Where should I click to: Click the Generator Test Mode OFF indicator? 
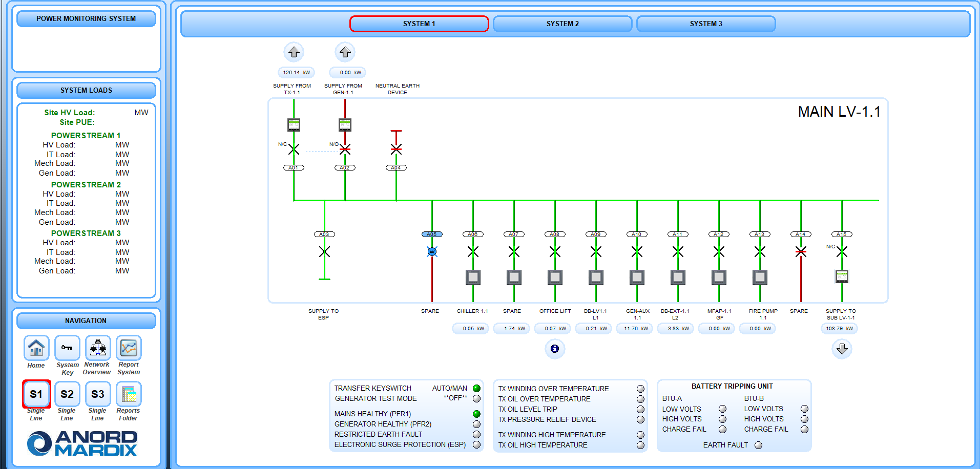476,398
